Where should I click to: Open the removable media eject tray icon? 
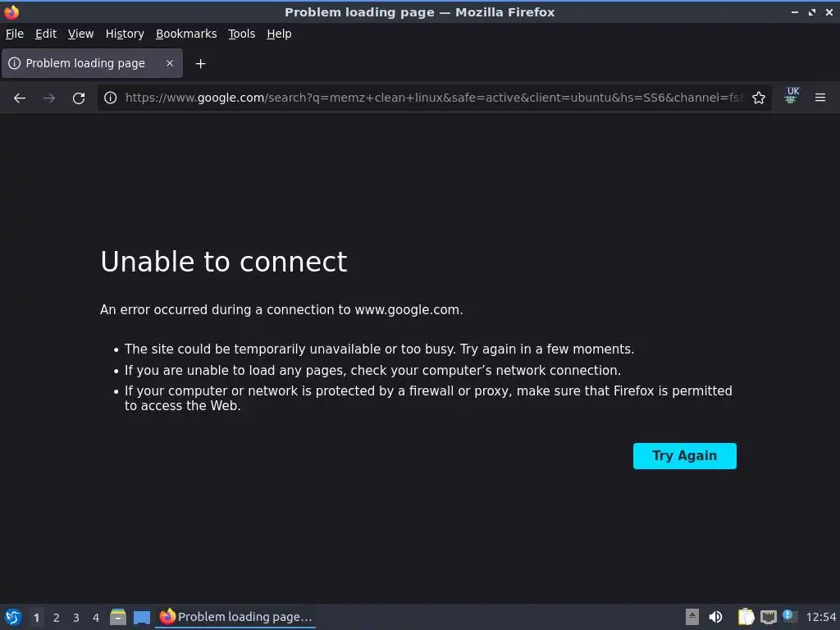click(x=692, y=617)
